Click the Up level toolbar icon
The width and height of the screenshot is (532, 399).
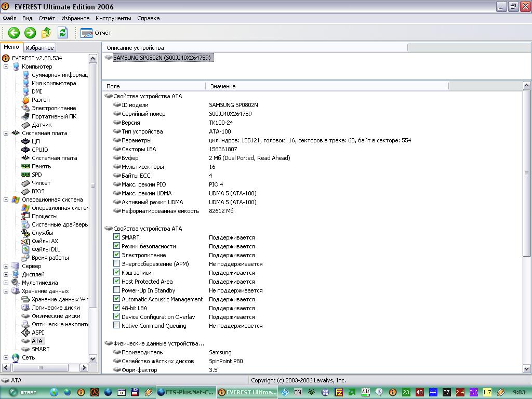(x=46, y=33)
